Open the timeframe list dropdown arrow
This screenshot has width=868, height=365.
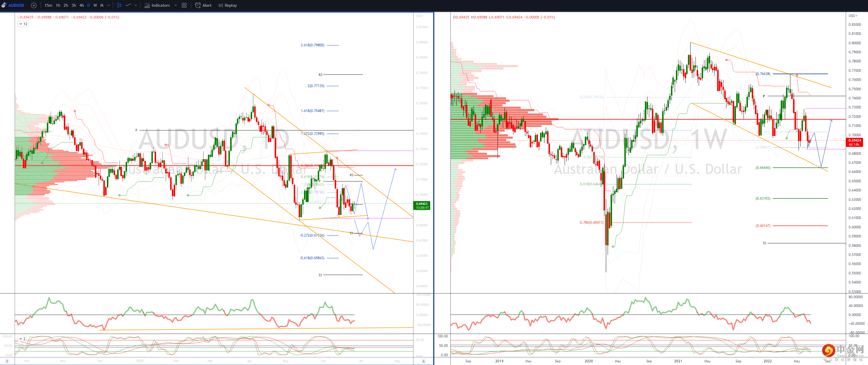(108, 5)
